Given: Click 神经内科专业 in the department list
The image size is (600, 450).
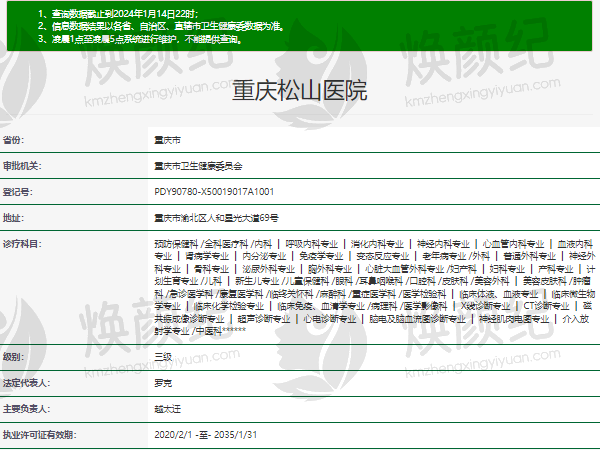Looking at the screenshot, I should (443, 244).
